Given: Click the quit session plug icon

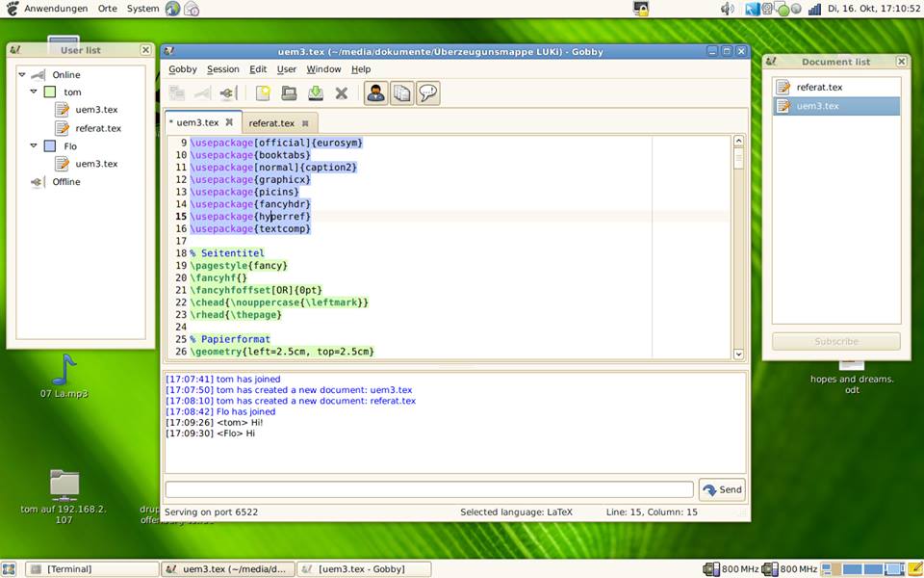Looking at the screenshot, I should click(227, 93).
